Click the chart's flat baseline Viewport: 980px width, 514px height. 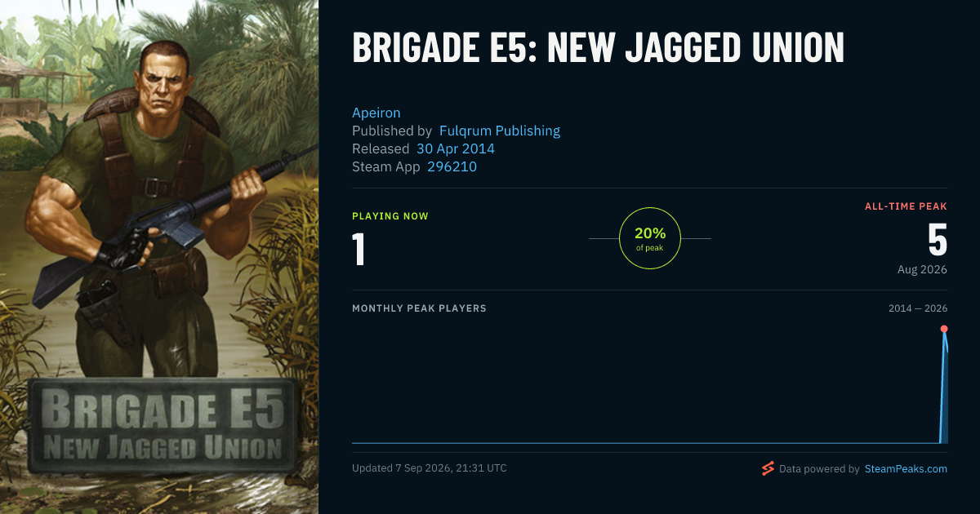(x=645, y=443)
